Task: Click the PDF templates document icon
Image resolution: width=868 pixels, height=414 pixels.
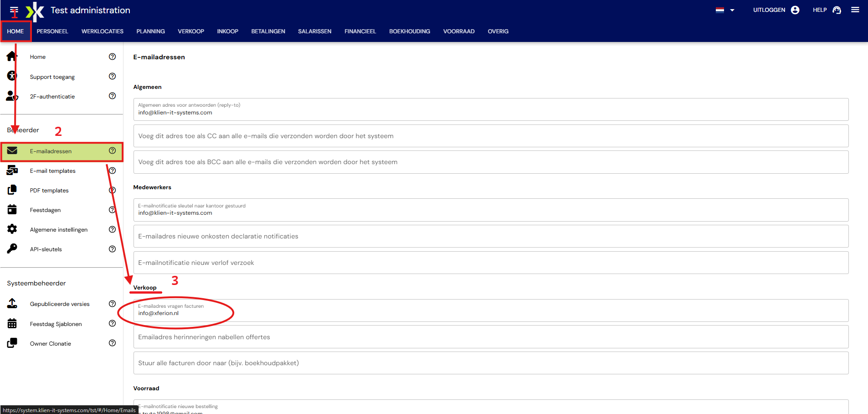Action: [x=12, y=190]
